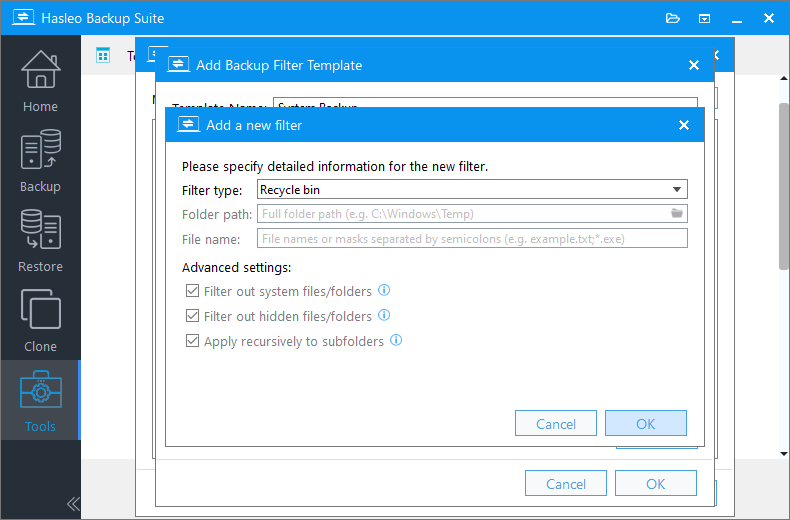Click Cancel in Add a new filter dialog
Screen dimensions: 790x520
coord(556,423)
